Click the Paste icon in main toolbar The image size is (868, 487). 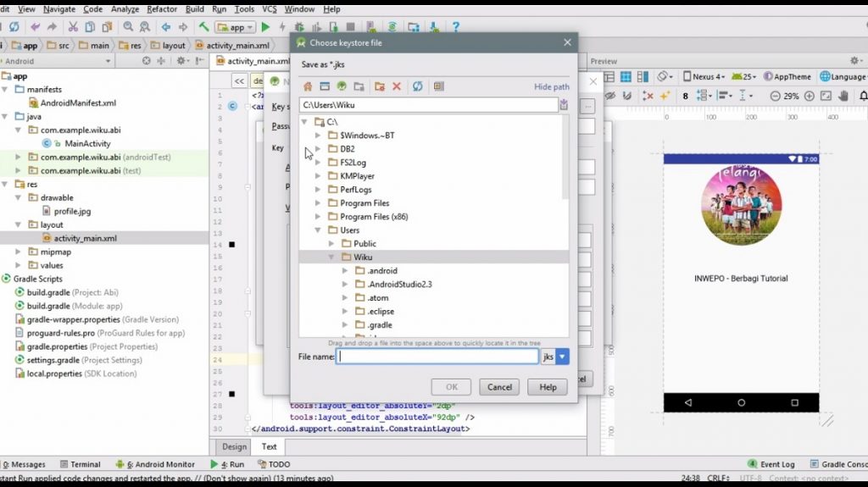click(x=107, y=26)
